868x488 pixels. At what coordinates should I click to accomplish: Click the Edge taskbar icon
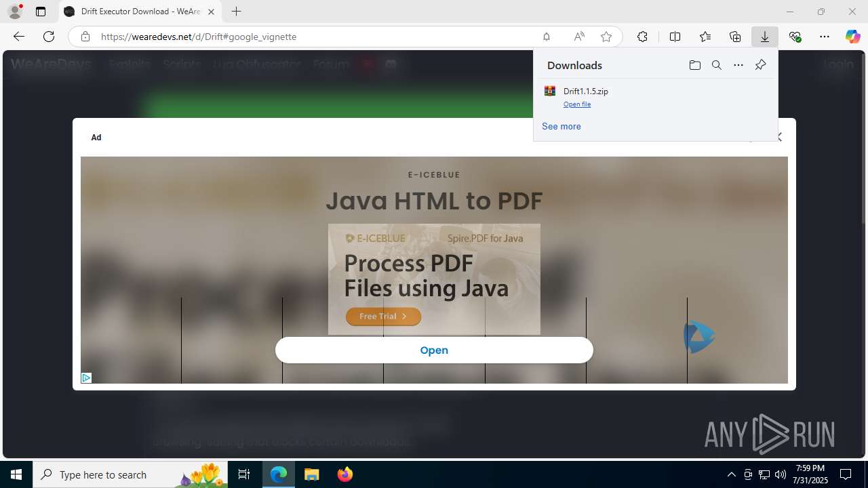pyautogui.click(x=279, y=474)
